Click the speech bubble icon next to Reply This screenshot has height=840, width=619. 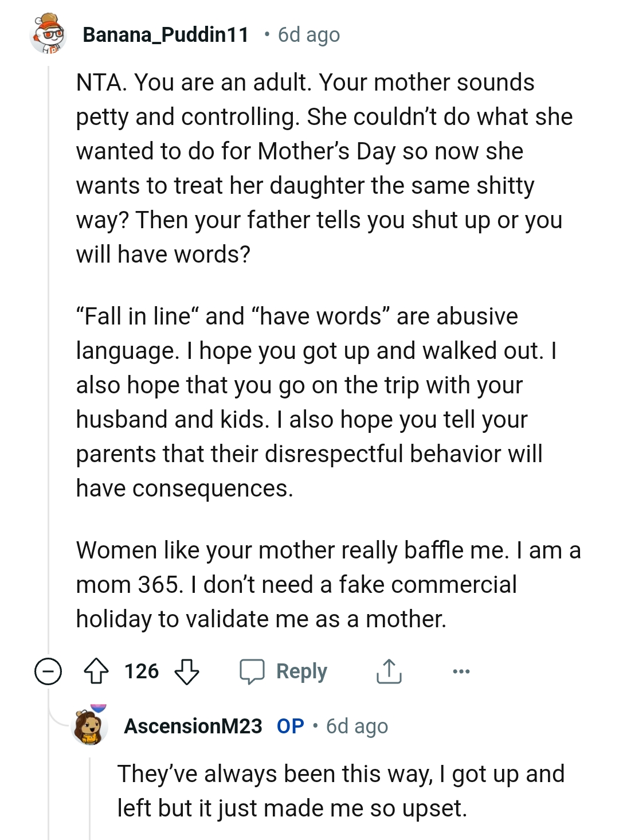(x=252, y=671)
